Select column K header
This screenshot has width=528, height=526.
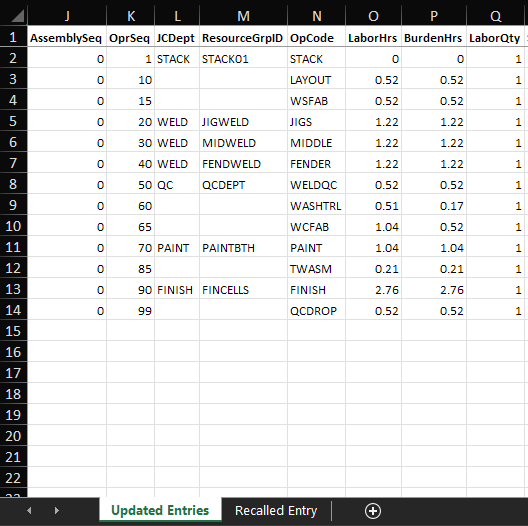coord(131,15)
